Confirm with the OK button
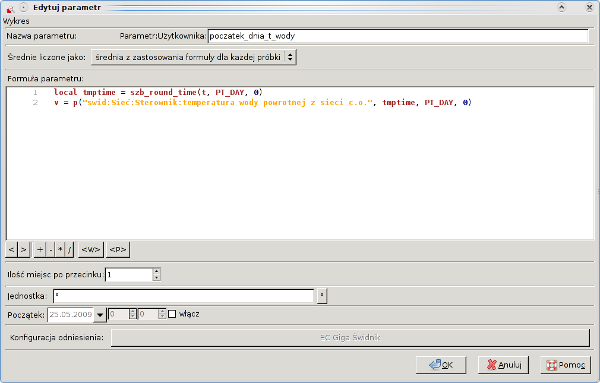This screenshot has height=383, width=600. tap(441, 365)
